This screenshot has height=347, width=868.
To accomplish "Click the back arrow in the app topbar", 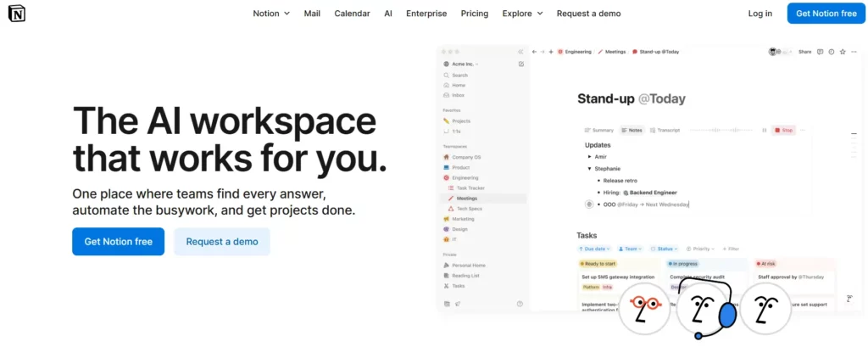I will point(534,52).
